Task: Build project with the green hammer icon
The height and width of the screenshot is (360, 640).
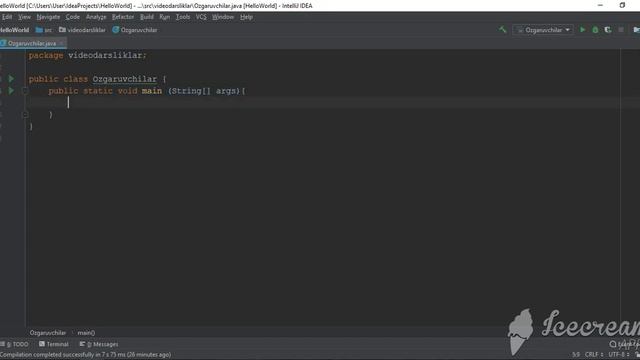Action: coord(502,29)
